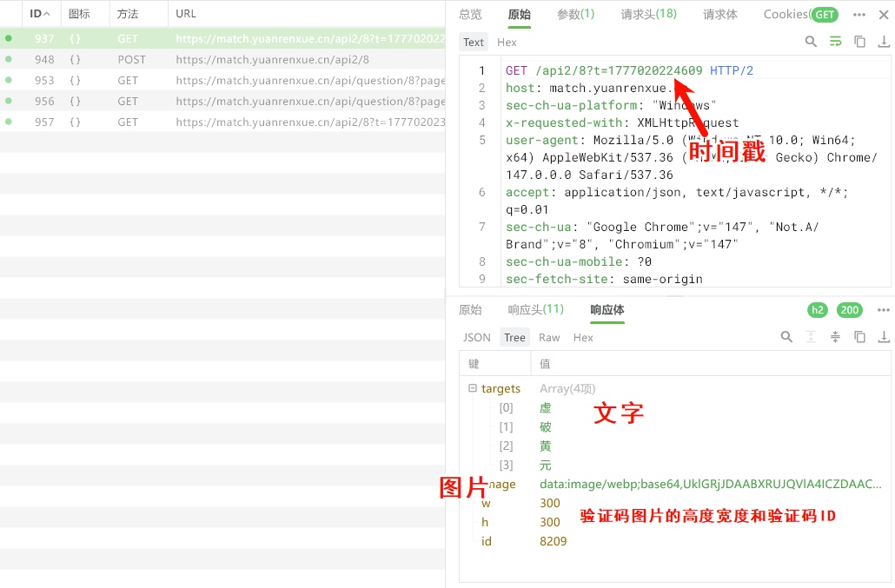Download the request raw content
The height and width of the screenshot is (588, 895).
[x=884, y=42]
